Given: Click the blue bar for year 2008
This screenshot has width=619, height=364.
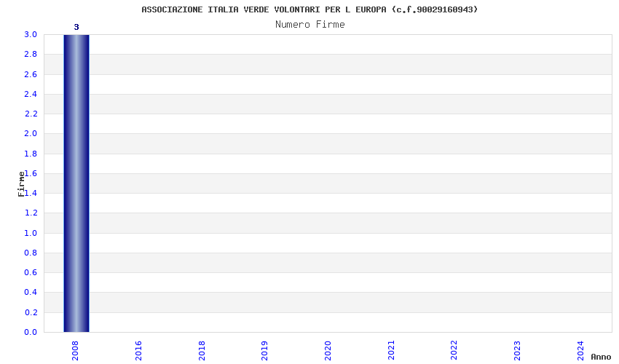Looking at the screenshot, I should pyautogui.click(x=76, y=183).
